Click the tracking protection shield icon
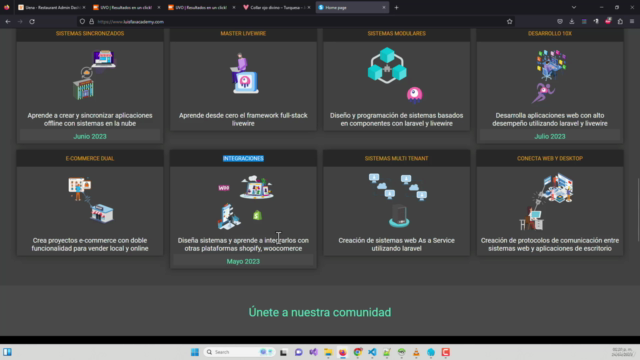The height and width of the screenshot is (360, 640). click(82, 22)
